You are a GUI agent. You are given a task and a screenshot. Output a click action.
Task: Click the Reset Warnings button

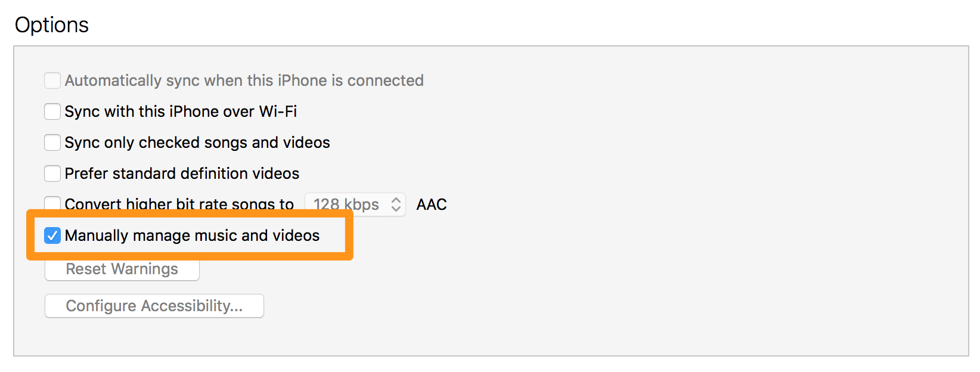point(122,270)
